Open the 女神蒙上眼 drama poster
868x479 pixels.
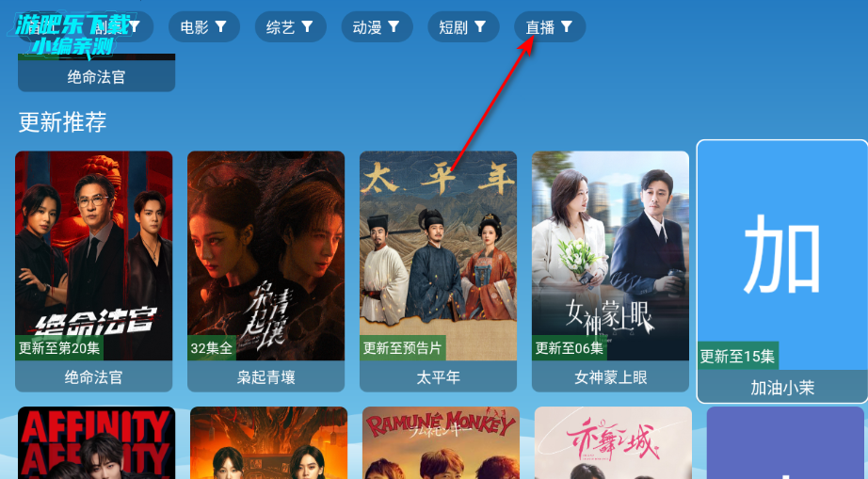point(611,256)
